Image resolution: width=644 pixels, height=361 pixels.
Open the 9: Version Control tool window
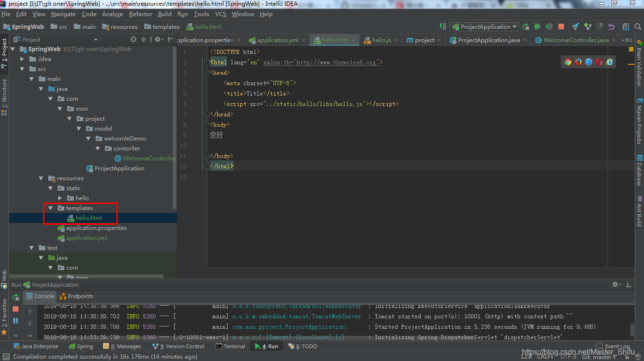(x=178, y=346)
